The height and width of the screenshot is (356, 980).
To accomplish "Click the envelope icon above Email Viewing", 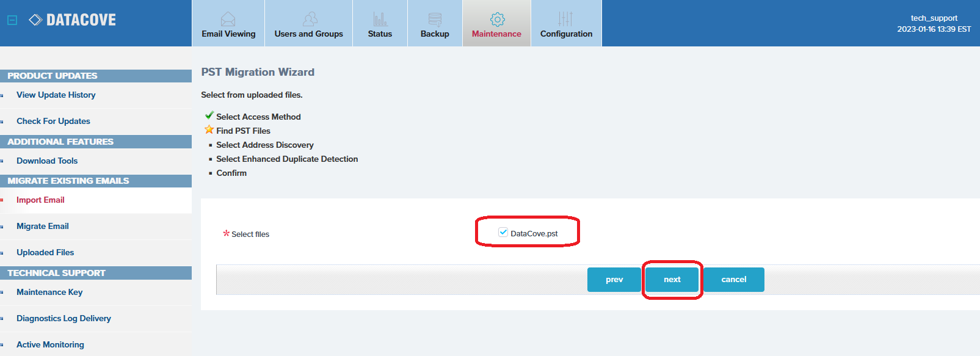I will 228,19.
